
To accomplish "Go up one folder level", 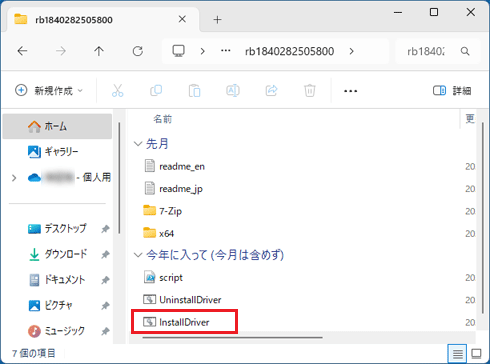I will (x=99, y=51).
